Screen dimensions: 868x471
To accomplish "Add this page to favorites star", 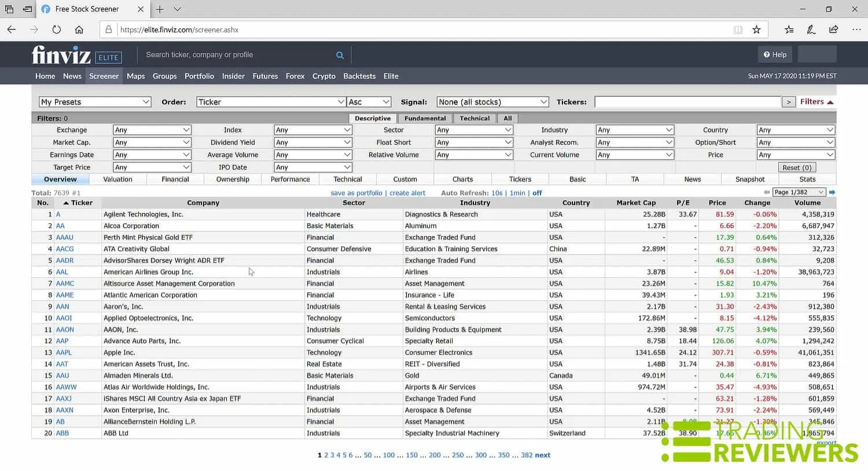I will [x=756, y=30].
